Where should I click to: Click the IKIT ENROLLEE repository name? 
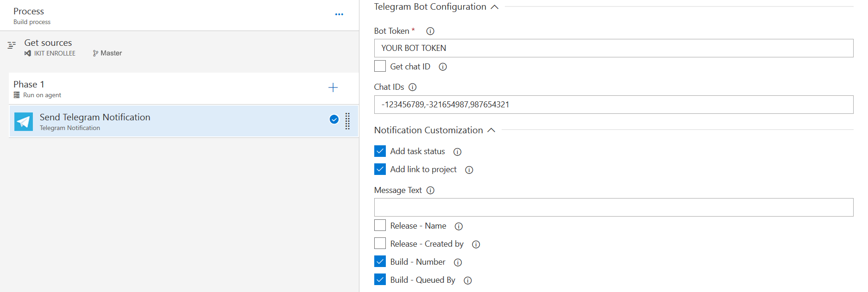tap(55, 53)
